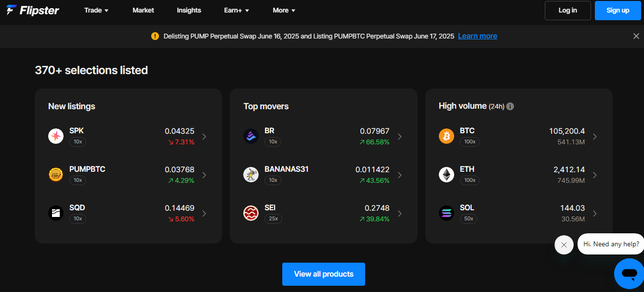
Task: Click SEI 25x leverage badge
Action: 273,219
